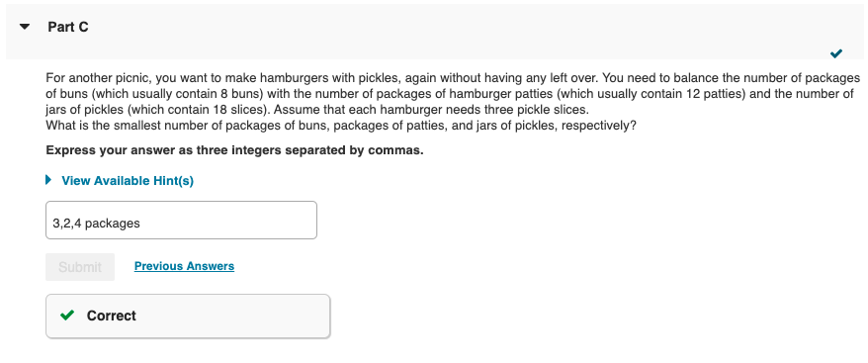This screenshot has height=363, width=868.
Task: Click the Part C heading text
Action: (68, 27)
